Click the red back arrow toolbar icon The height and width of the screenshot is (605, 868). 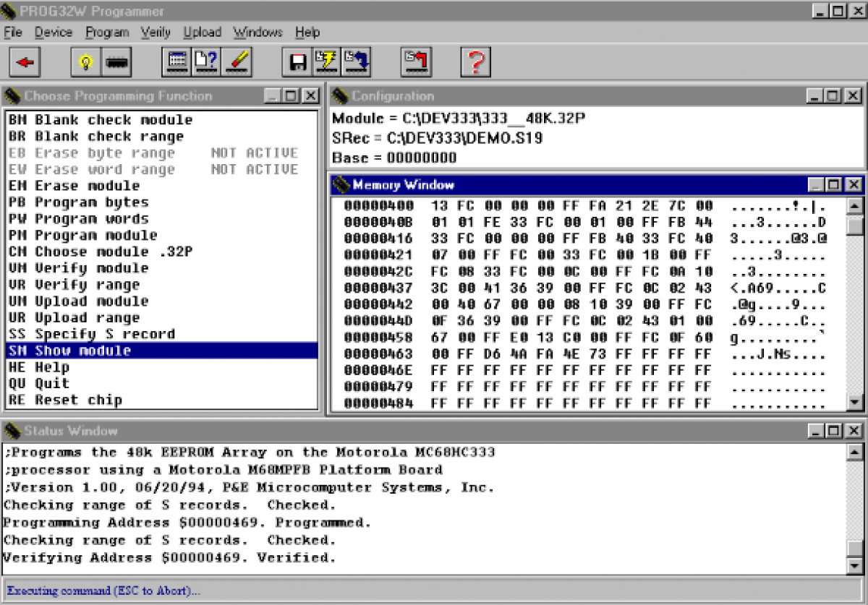(x=25, y=62)
